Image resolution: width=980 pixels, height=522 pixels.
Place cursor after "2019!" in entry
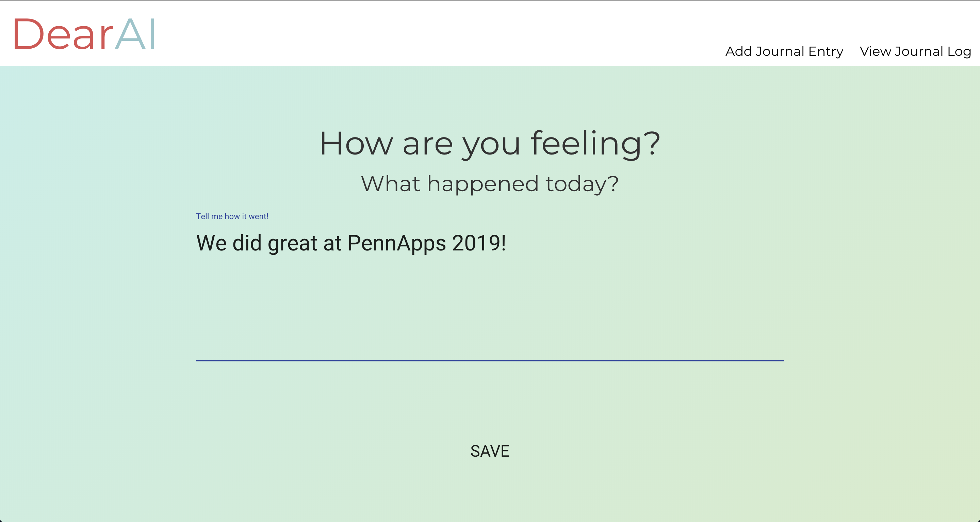507,243
